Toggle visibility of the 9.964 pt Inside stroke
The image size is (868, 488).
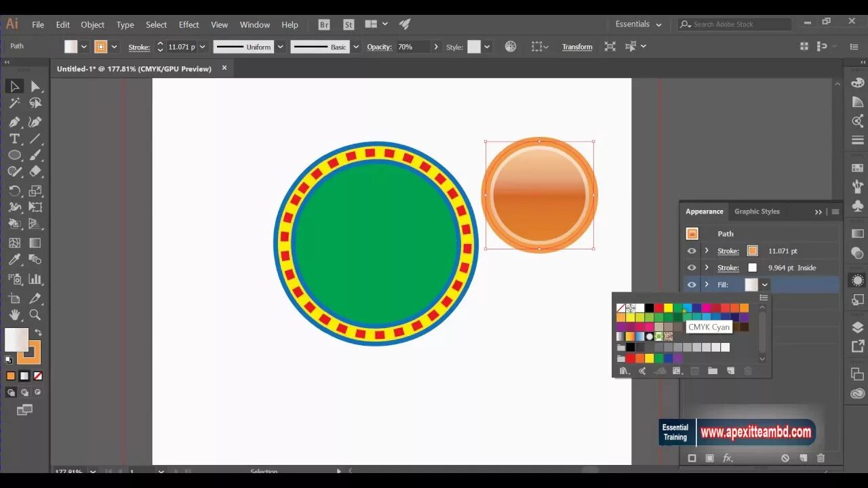pos(692,267)
